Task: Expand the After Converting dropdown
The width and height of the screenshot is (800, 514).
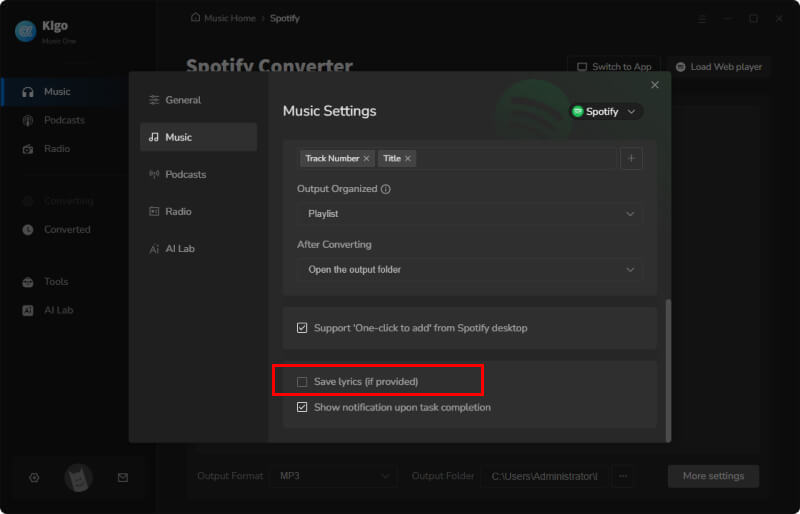Action: [x=469, y=270]
